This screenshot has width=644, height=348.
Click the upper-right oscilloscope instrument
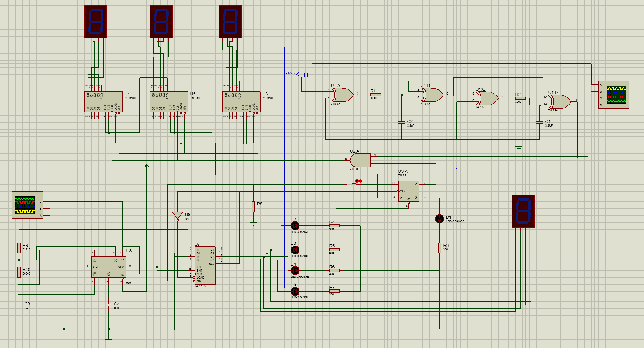click(614, 95)
